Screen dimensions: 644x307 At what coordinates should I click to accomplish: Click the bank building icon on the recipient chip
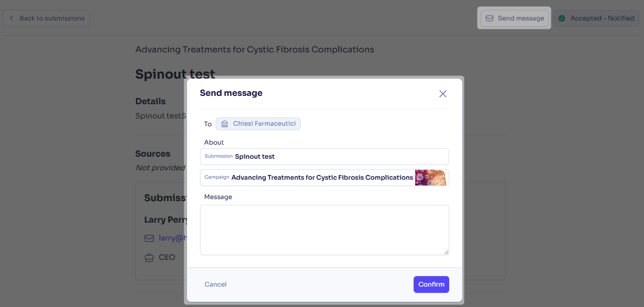click(x=225, y=124)
